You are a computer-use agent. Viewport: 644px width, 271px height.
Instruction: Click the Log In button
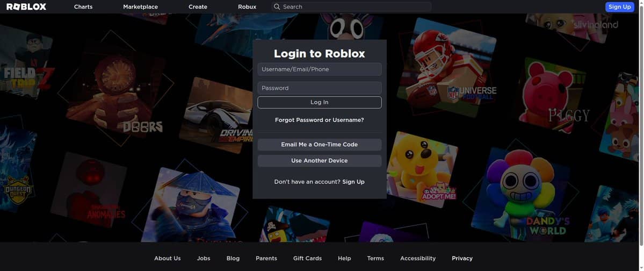(x=320, y=102)
